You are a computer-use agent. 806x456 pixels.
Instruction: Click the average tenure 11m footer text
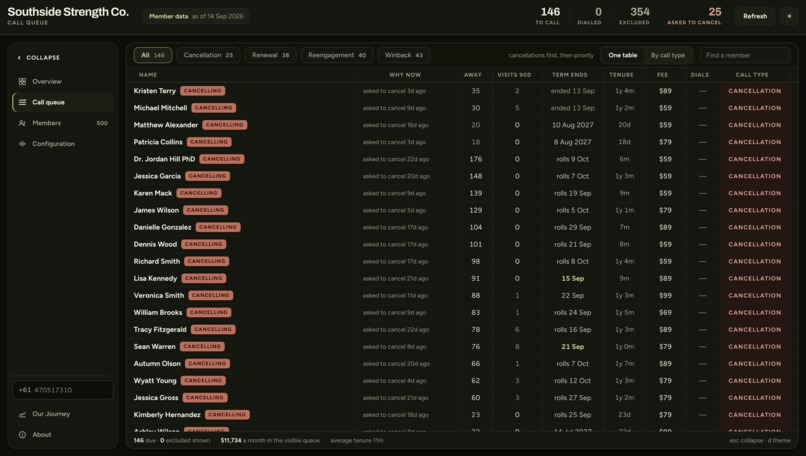[357, 441]
